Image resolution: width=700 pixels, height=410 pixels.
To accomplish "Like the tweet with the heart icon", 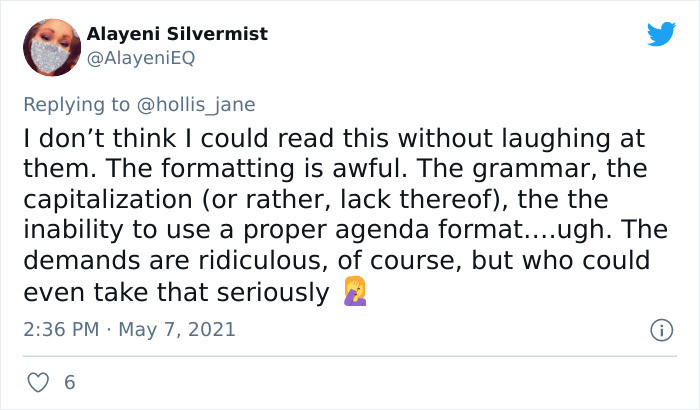I will [x=37, y=382].
